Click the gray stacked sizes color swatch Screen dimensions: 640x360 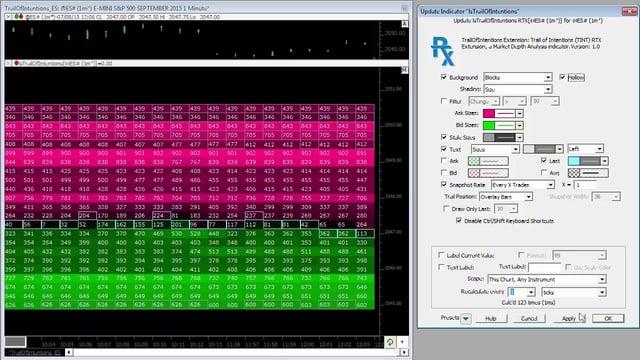[x=489, y=138]
